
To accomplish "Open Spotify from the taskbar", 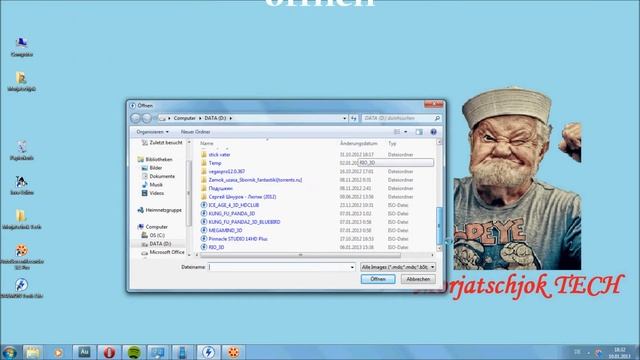I will pos(134,352).
